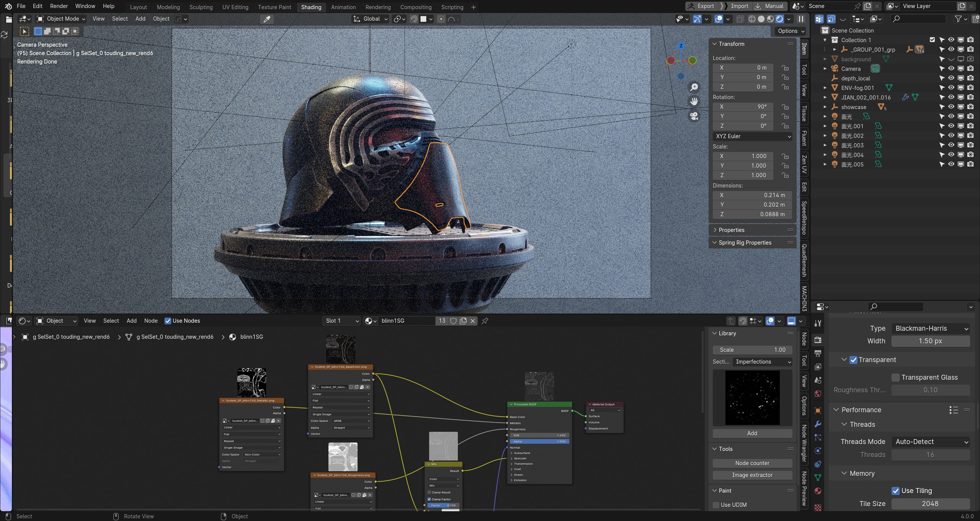Click the blue Z axis on navigation gizmo

point(681,46)
